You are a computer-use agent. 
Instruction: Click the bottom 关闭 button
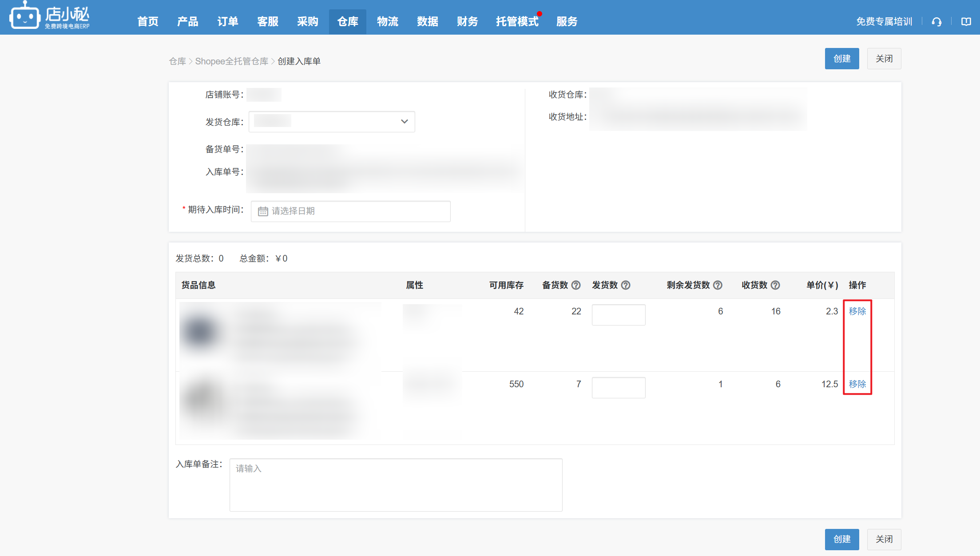pyautogui.click(x=884, y=539)
